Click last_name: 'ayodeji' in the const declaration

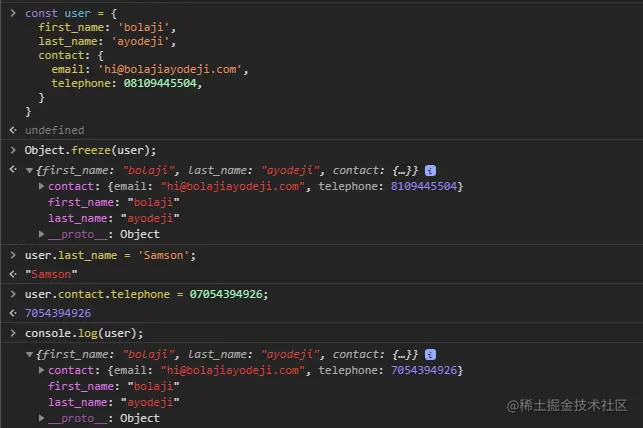tap(107, 41)
